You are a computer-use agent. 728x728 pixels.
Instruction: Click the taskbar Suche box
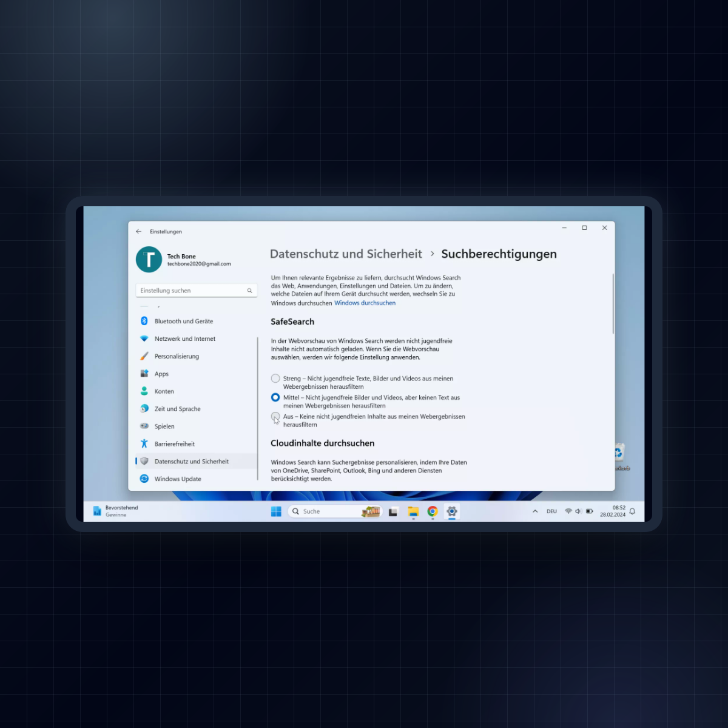(334, 511)
